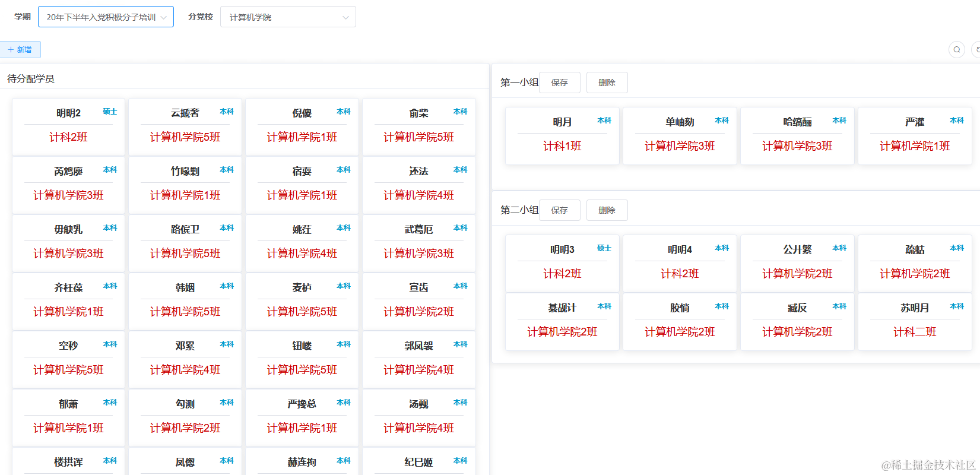Select student name 竹喙剿
Viewport: 980px width, 475px height.
coord(185,171)
